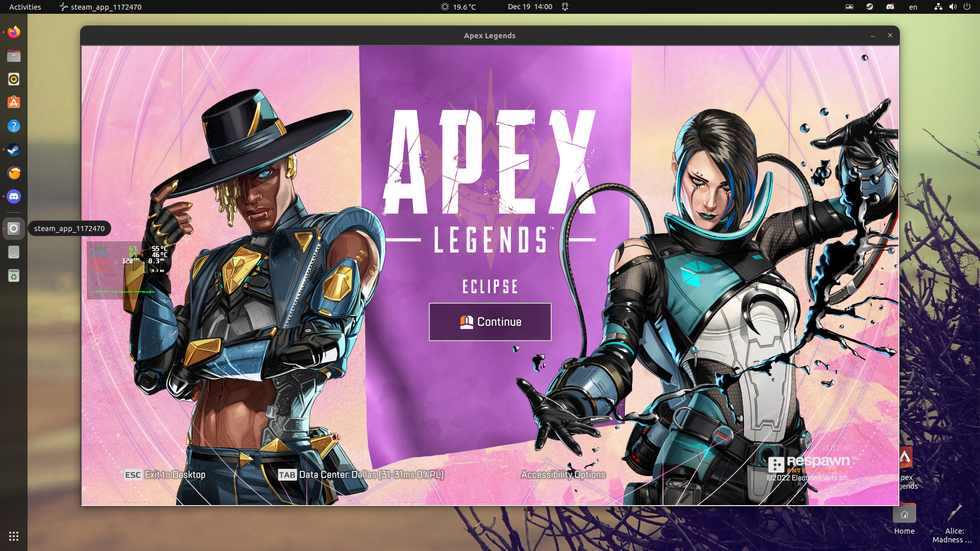Open the en keyboard layout menu
This screenshot has width=980, height=551.
pos(913,7)
